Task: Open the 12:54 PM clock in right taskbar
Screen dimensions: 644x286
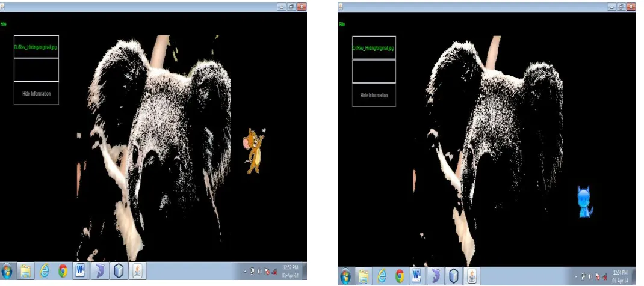Action: (x=620, y=276)
